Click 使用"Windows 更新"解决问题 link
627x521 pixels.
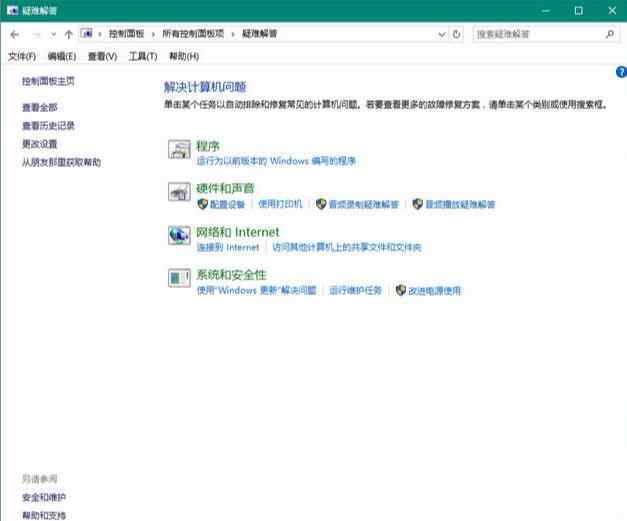tap(257, 290)
